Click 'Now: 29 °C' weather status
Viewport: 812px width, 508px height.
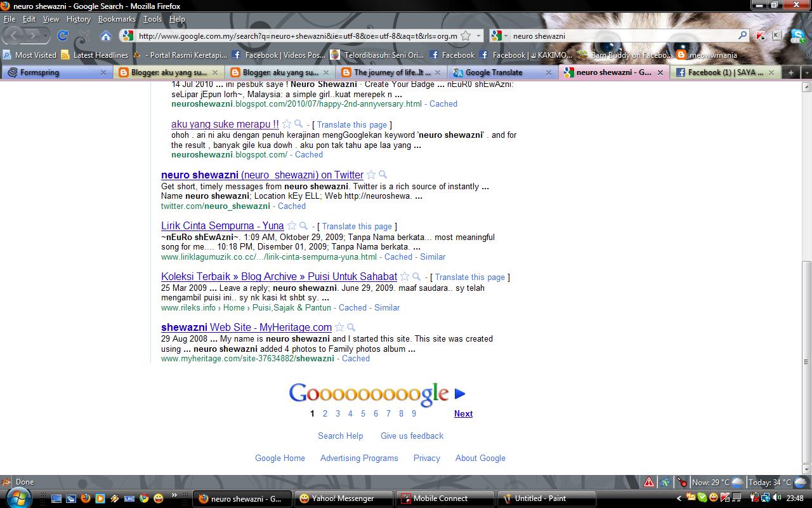tap(717, 483)
